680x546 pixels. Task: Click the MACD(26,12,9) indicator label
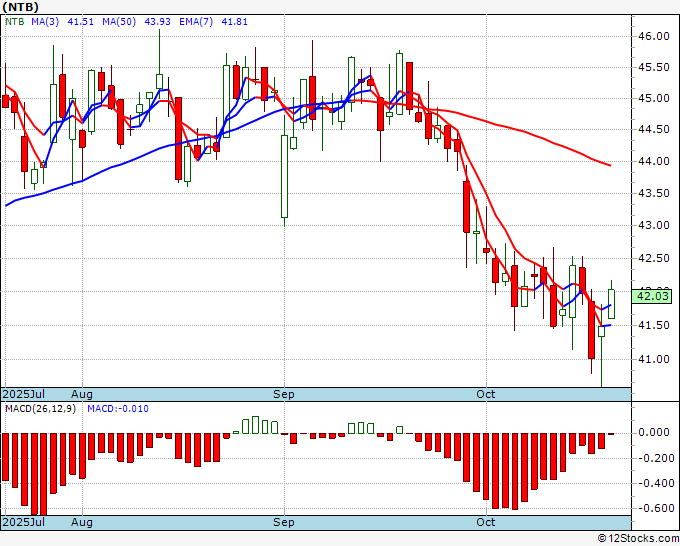(40, 409)
